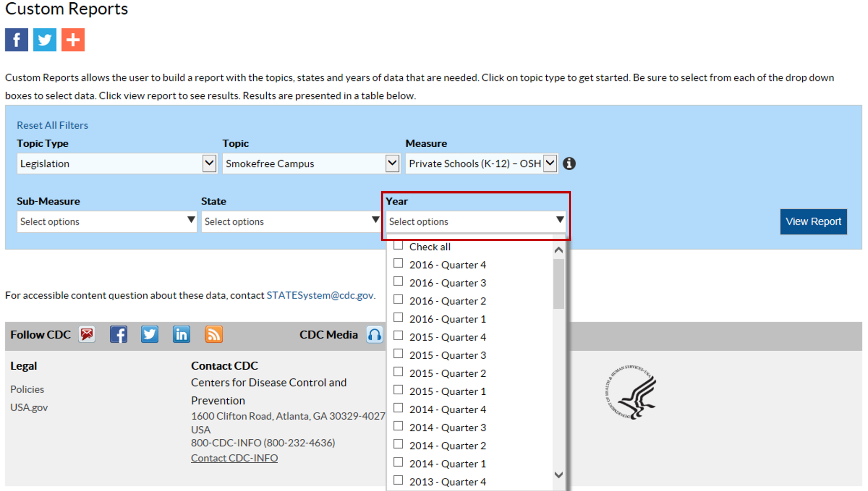This screenshot has height=491, width=868.
Task: Click the Twitter share icon under the title
Action: (45, 40)
